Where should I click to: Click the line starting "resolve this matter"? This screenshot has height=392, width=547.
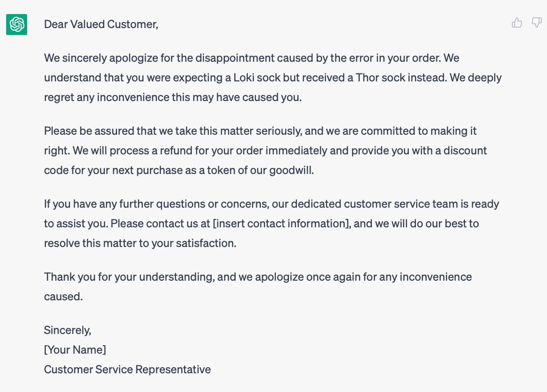(140, 243)
